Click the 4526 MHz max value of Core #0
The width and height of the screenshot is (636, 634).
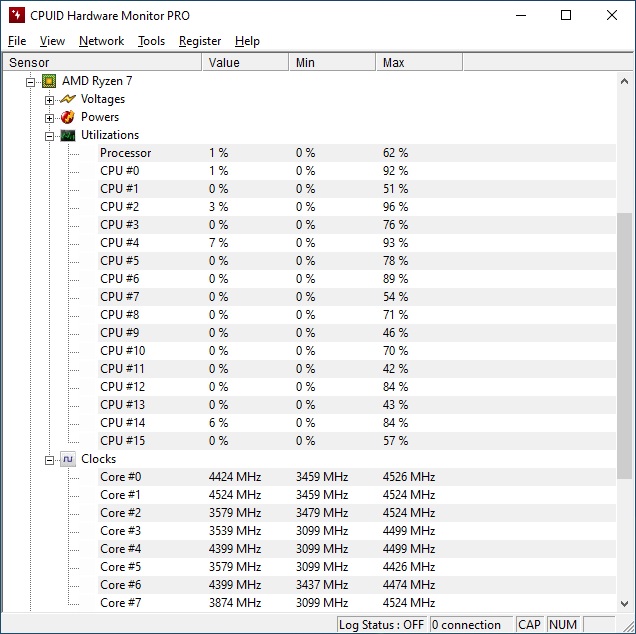(409, 477)
